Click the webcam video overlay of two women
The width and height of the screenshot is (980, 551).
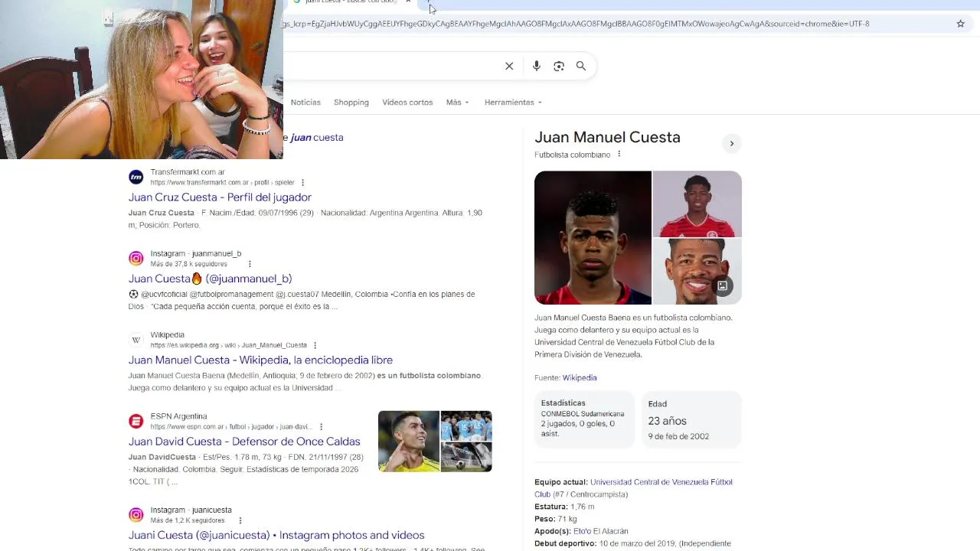click(x=142, y=80)
